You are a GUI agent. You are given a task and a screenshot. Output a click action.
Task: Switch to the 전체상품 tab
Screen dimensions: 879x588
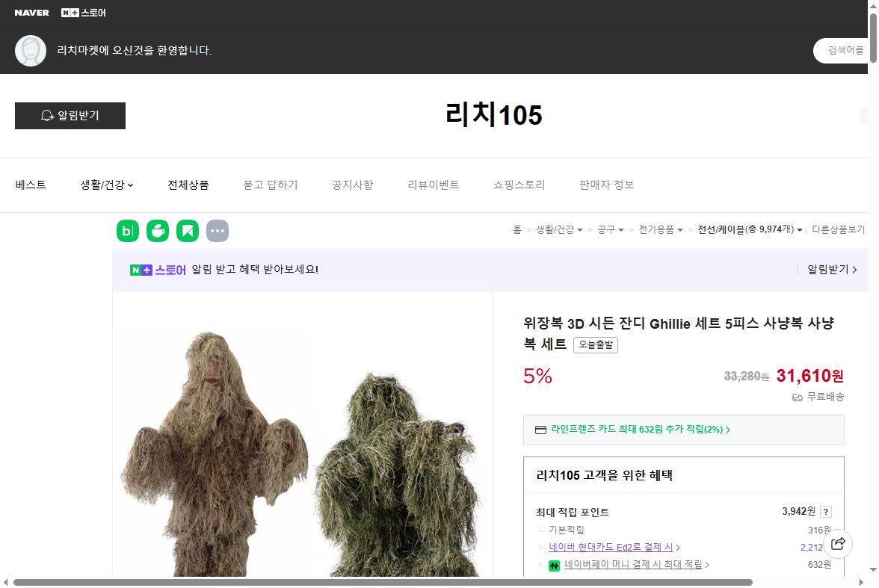[x=188, y=185]
